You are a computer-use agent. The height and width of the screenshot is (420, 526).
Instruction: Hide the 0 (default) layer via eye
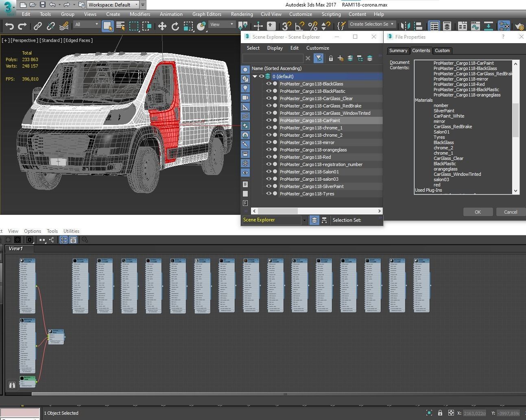tap(262, 76)
